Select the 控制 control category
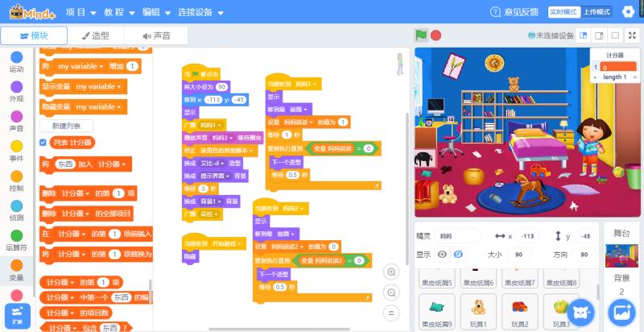The width and height of the screenshot is (644, 332). tap(16, 181)
